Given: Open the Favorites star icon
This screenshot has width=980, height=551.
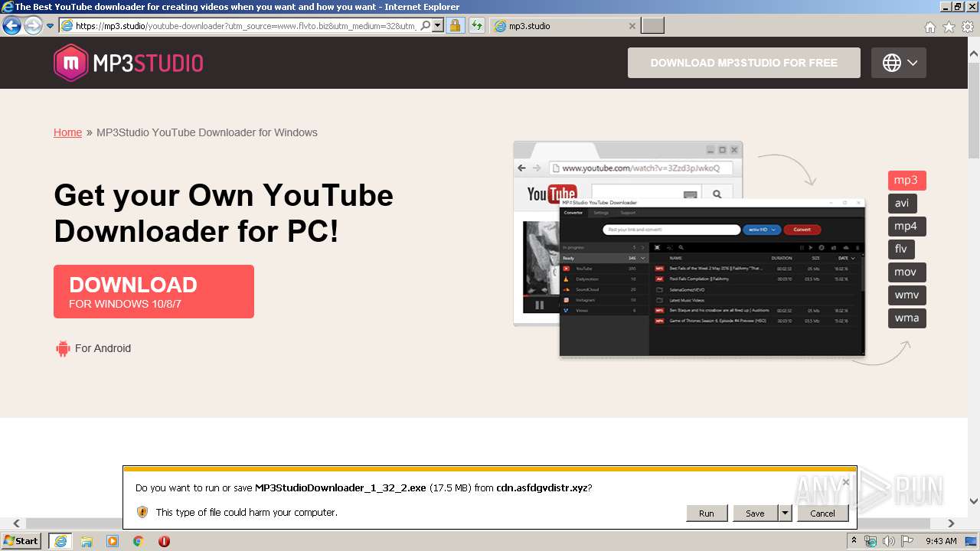Looking at the screenshot, I should 949,27.
